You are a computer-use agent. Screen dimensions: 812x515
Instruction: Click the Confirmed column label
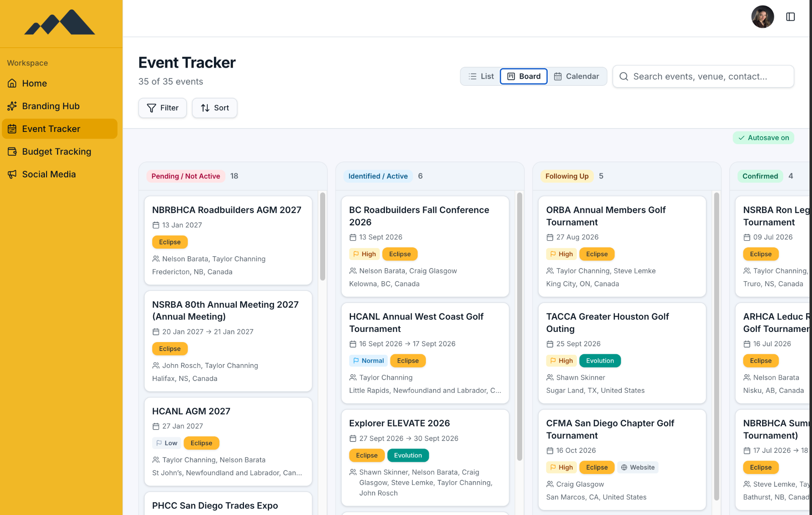coord(760,176)
